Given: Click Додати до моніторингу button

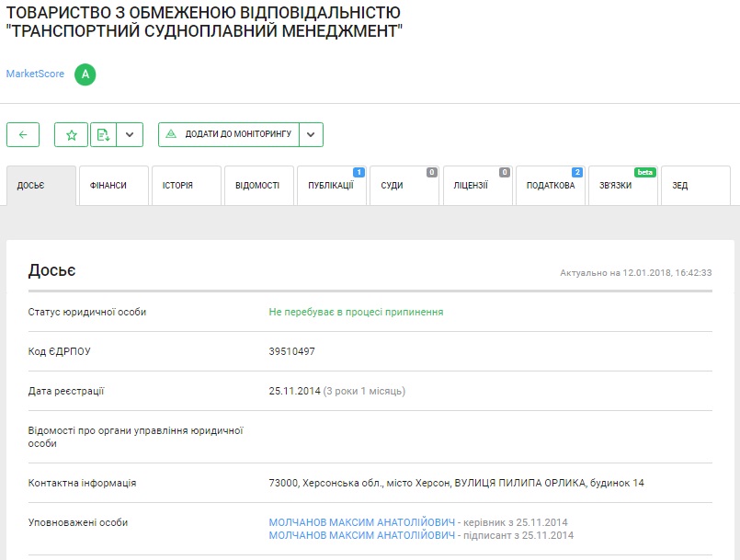Looking at the screenshot, I should 229,134.
